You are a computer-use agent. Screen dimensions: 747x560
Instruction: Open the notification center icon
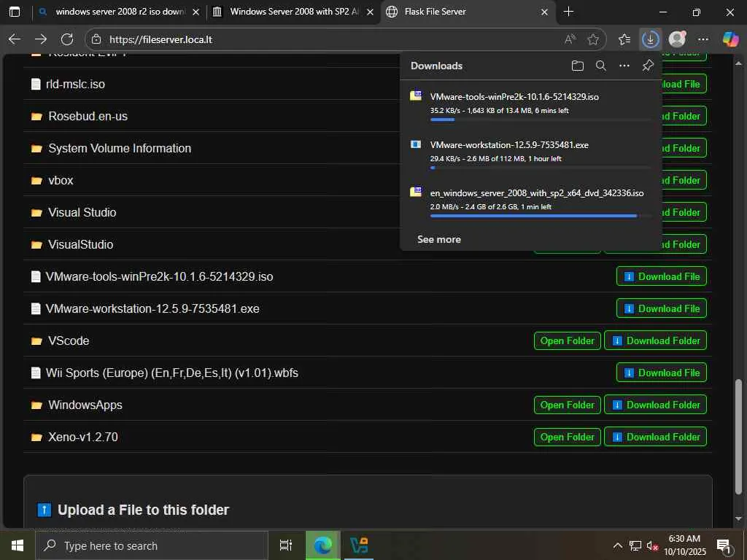[724, 546]
